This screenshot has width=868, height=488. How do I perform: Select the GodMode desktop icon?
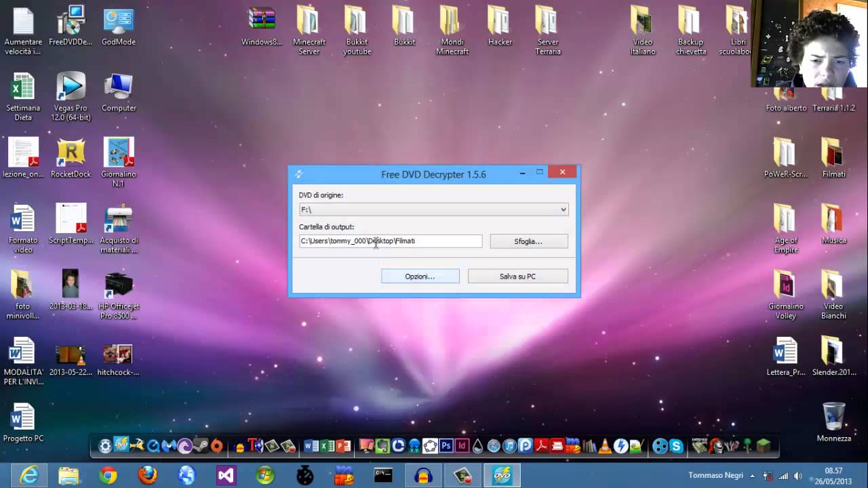coord(119,26)
